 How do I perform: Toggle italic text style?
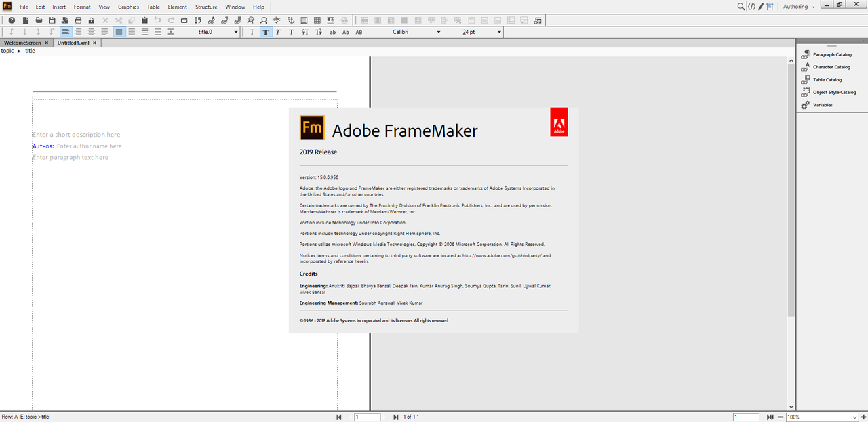(278, 32)
